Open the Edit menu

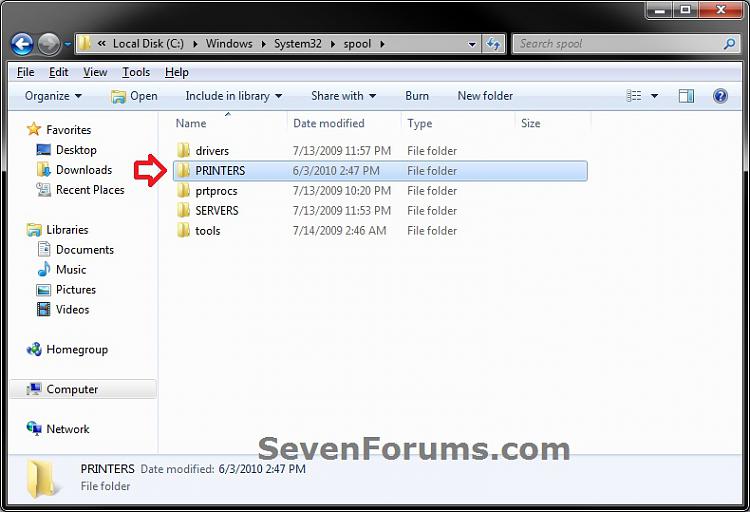point(58,72)
